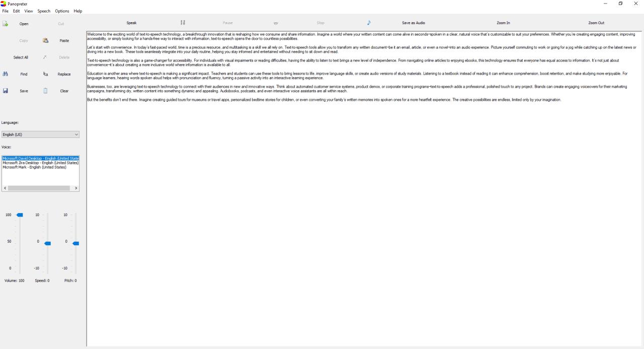
Task: Click the greyed Cut button
Action: click(61, 24)
